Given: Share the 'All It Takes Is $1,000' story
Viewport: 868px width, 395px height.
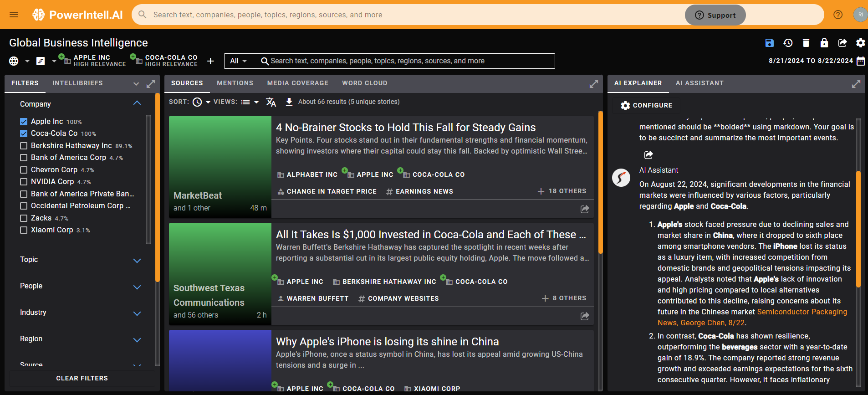Looking at the screenshot, I should pyautogui.click(x=585, y=316).
